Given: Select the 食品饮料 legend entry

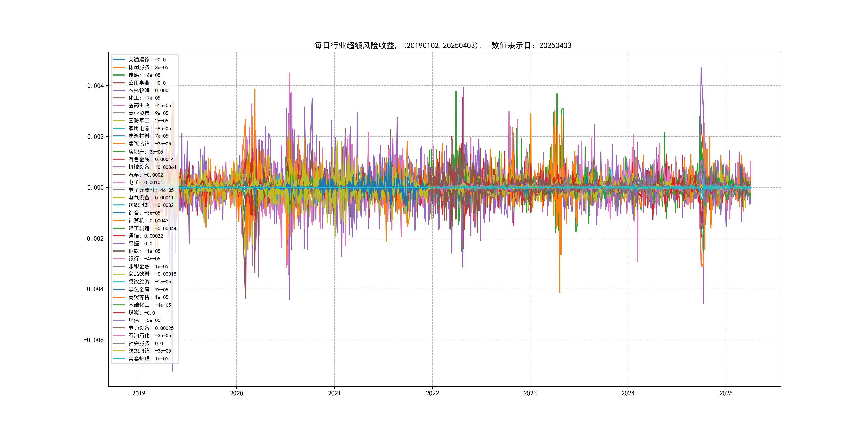Looking at the screenshot, I should [152, 274].
